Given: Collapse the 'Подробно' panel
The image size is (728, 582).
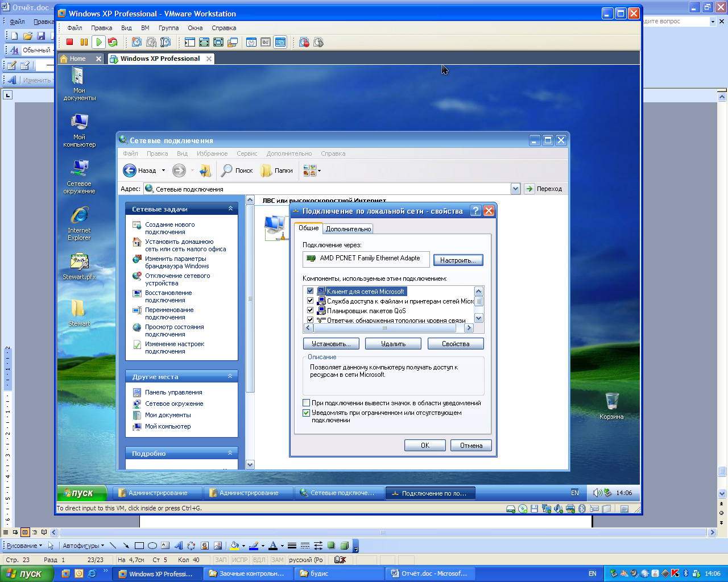Looking at the screenshot, I should tap(230, 453).
